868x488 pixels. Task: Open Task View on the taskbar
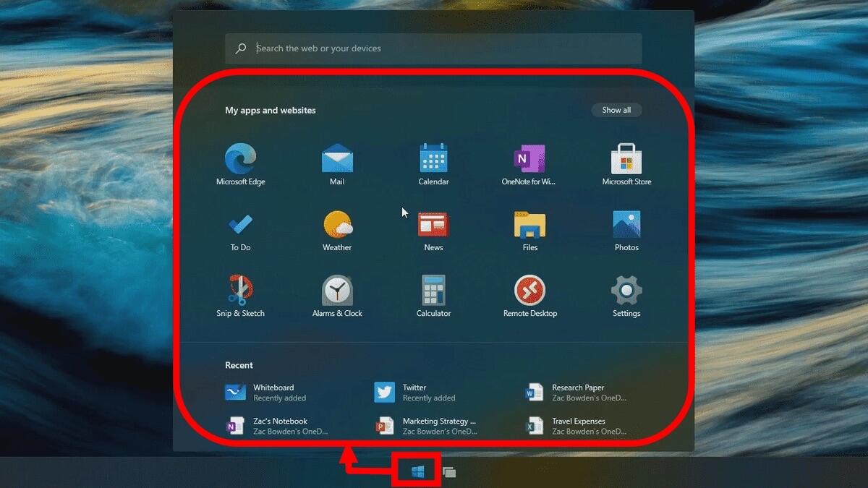pos(449,473)
